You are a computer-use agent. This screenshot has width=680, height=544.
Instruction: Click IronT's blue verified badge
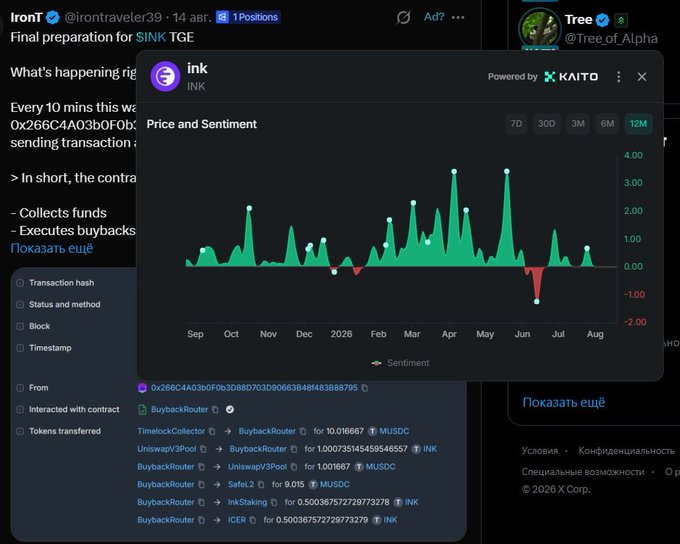pyautogui.click(x=52, y=17)
